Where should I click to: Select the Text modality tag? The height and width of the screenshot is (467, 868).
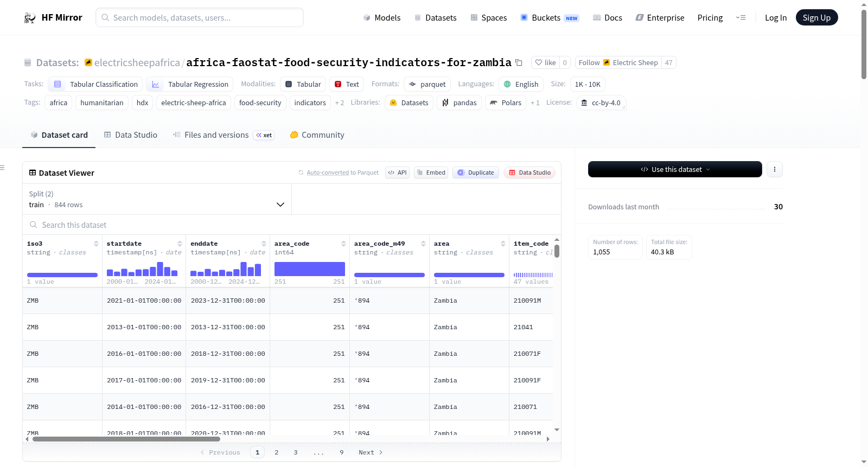[347, 84]
